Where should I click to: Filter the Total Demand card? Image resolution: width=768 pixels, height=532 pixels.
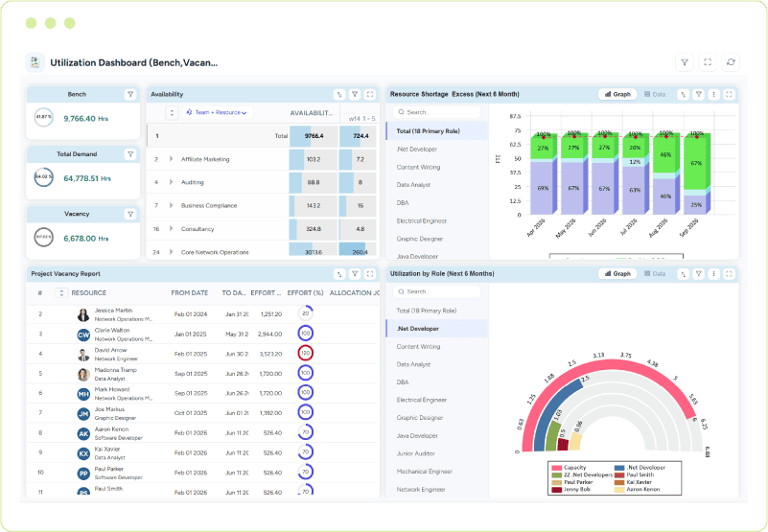pos(130,153)
